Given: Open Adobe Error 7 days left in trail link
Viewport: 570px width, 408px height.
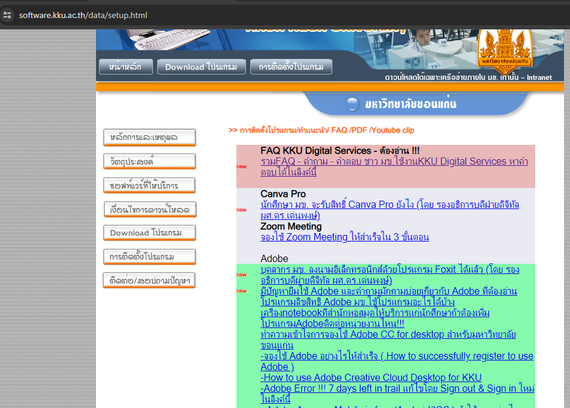Looking at the screenshot, I should [x=397, y=394].
